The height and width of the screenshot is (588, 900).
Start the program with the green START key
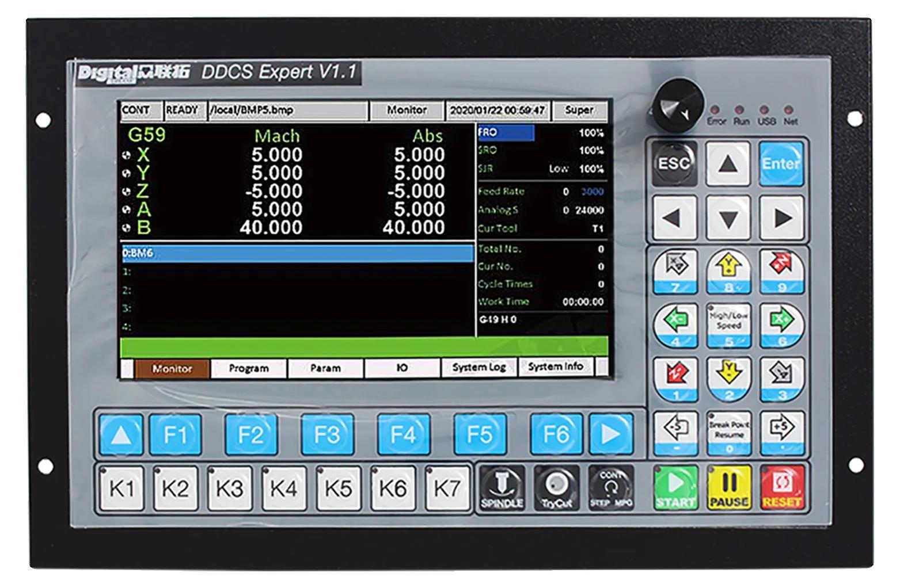coord(675,487)
